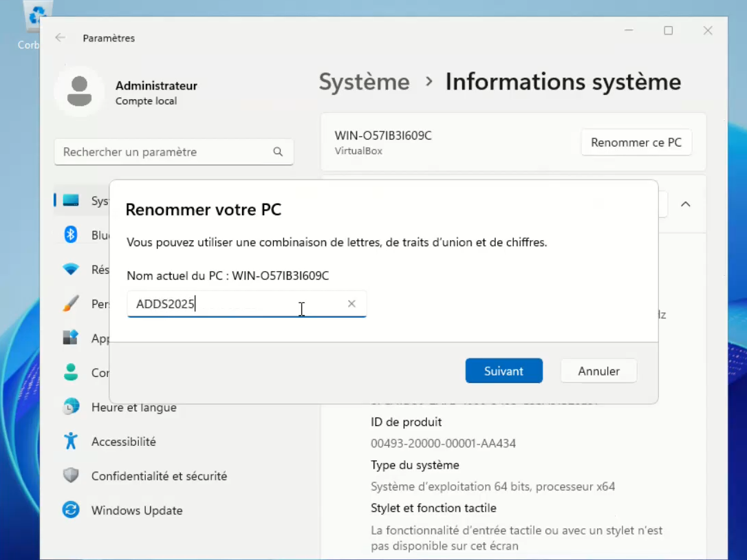Clear the PC name with the X
747x560 pixels.
click(x=351, y=303)
